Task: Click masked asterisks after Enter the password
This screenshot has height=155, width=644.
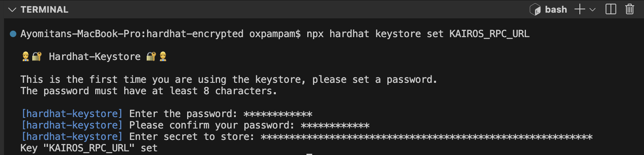Action: pyautogui.click(x=278, y=114)
